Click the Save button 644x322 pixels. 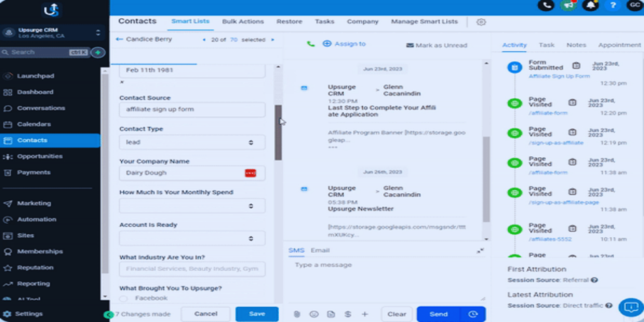point(257,314)
